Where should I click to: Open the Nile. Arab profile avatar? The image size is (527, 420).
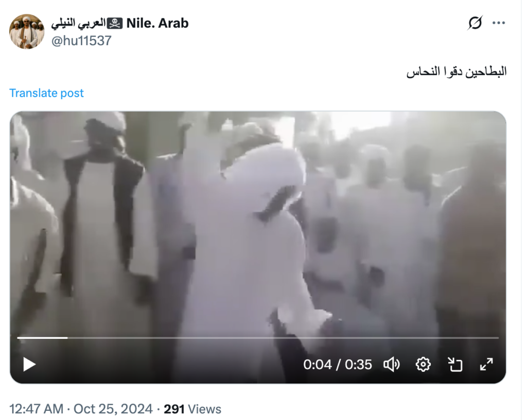(27, 31)
